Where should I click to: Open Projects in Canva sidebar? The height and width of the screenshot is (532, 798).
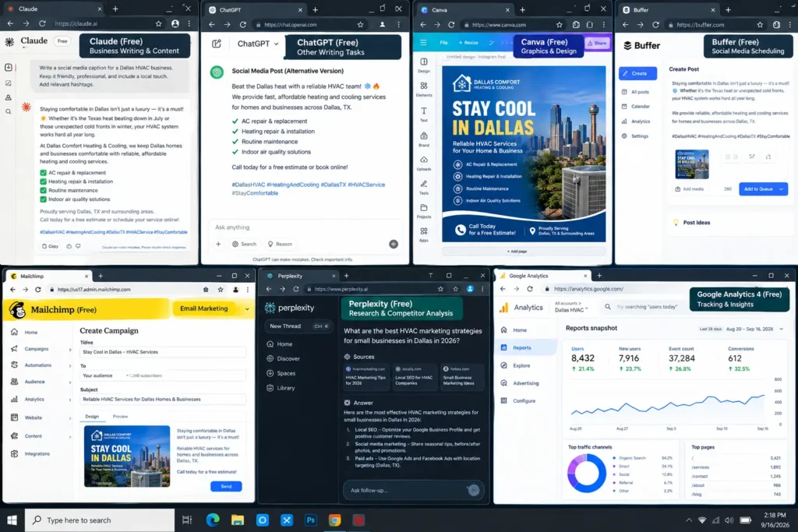(x=424, y=211)
